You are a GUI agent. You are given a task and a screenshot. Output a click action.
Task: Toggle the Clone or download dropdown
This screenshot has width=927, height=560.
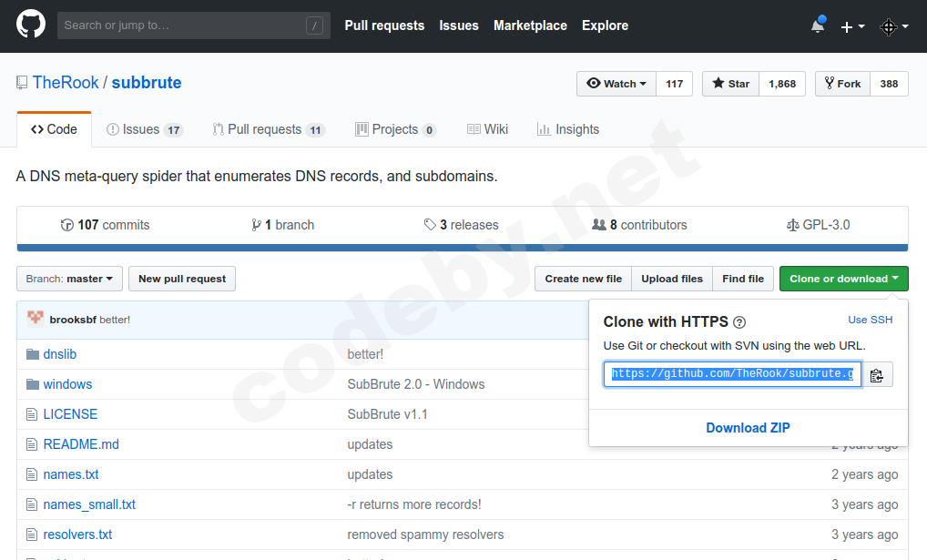point(843,279)
